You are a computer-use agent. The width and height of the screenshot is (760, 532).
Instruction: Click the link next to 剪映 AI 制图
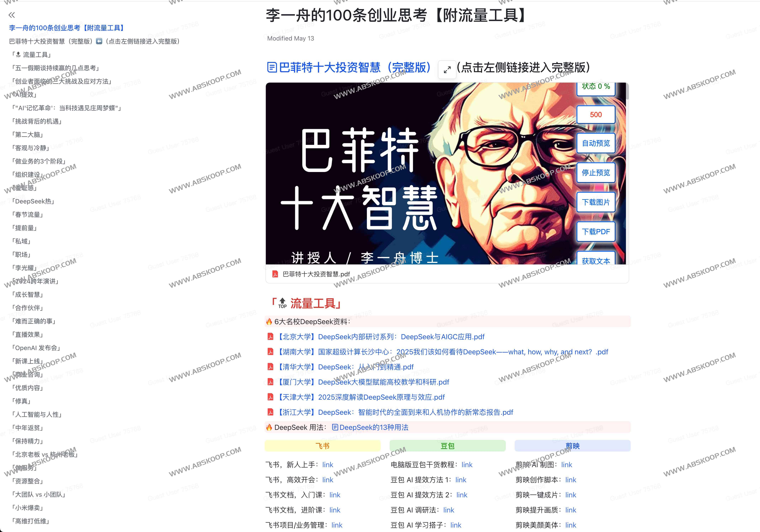[566, 464]
